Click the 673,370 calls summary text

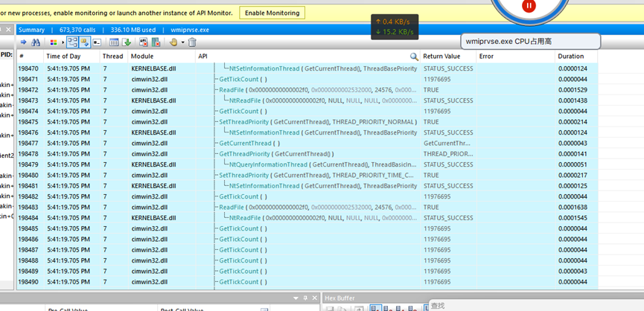[x=77, y=30]
